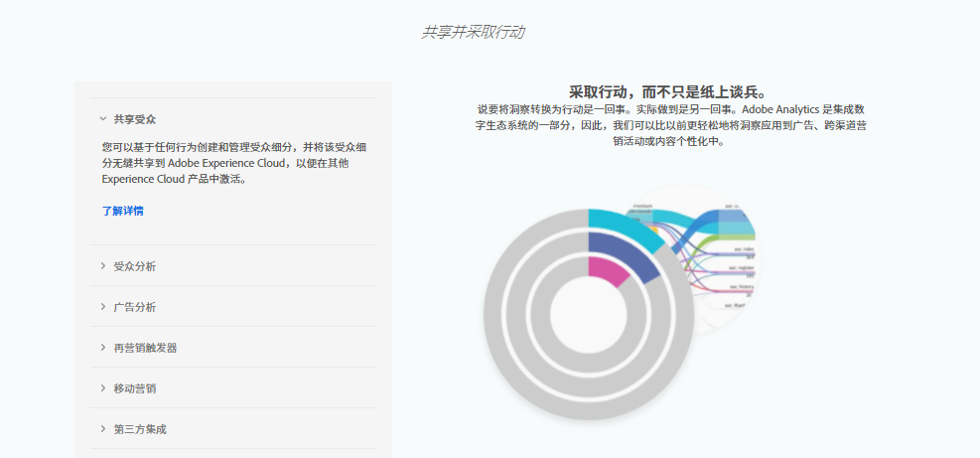Expand the 第三方集成 chevron
The width and height of the screenshot is (980, 458).
click(103, 428)
